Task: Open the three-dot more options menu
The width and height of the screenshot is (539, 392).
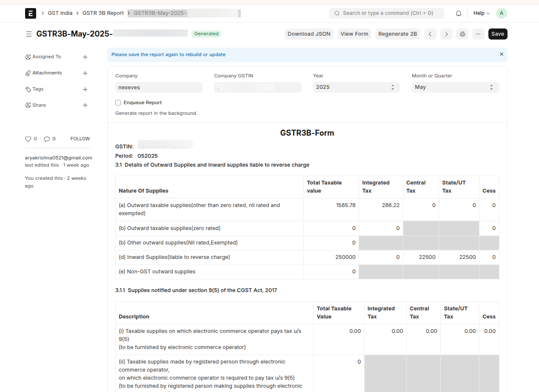Action: [x=478, y=34]
